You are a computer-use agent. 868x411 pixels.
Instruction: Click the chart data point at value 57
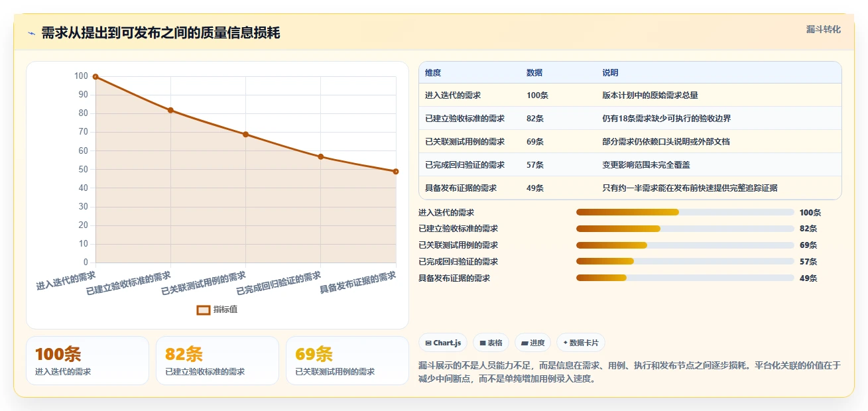321,156
